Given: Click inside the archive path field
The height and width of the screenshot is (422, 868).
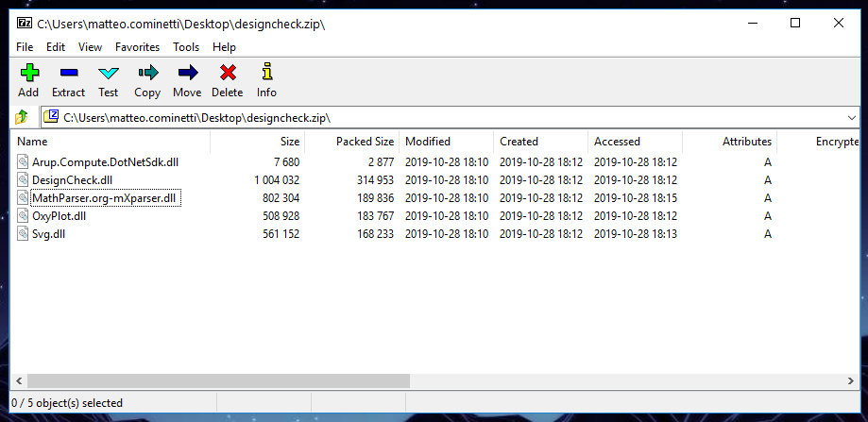Looking at the screenshot, I should pos(444,117).
